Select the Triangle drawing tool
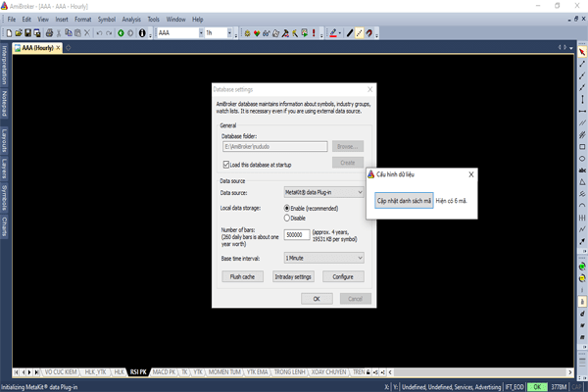Screen dimensions: 588x392 pyautogui.click(x=582, y=182)
